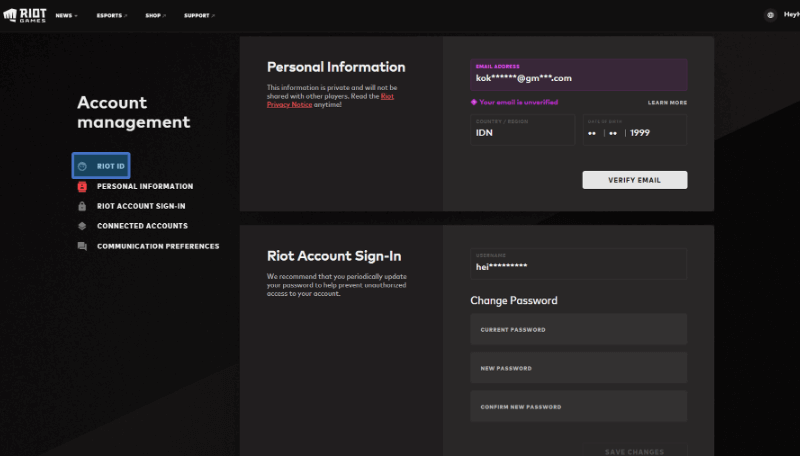Open the account greeting menu at top right
The image size is (800, 456).
tap(791, 15)
